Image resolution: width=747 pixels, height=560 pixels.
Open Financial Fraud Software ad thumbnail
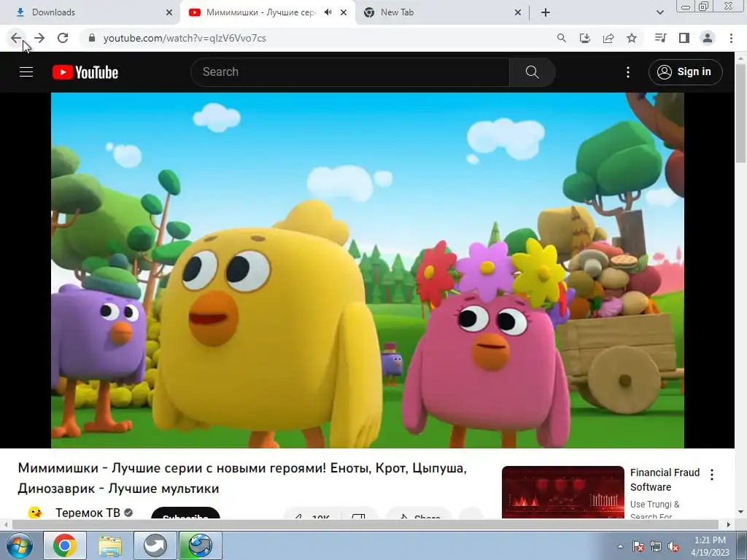(x=562, y=492)
